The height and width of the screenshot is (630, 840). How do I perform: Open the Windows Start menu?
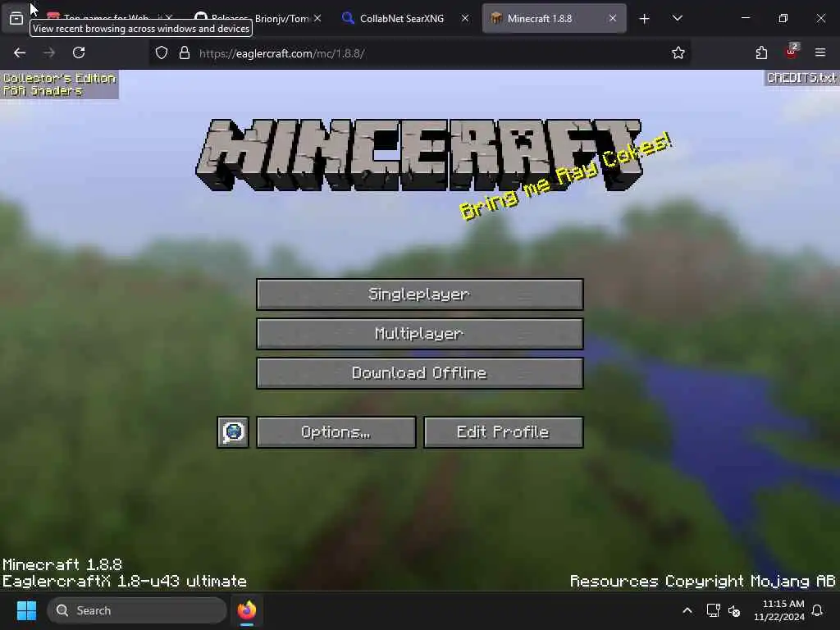[x=27, y=610]
